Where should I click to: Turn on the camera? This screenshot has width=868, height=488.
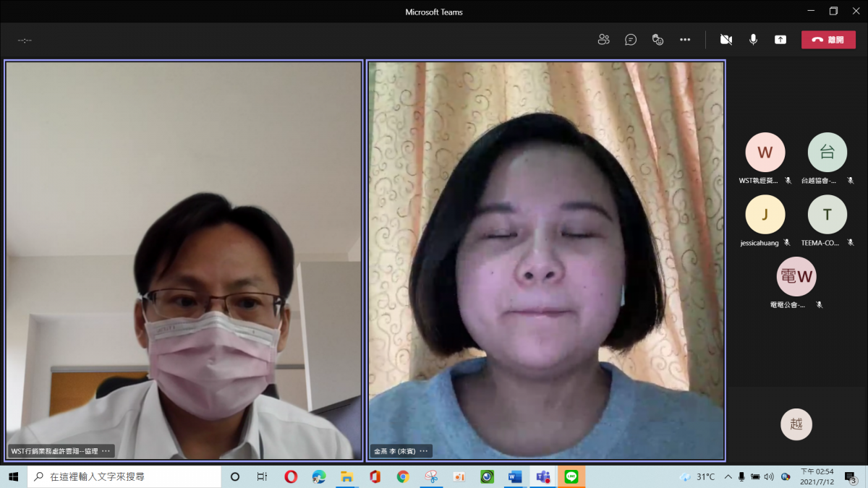click(726, 40)
